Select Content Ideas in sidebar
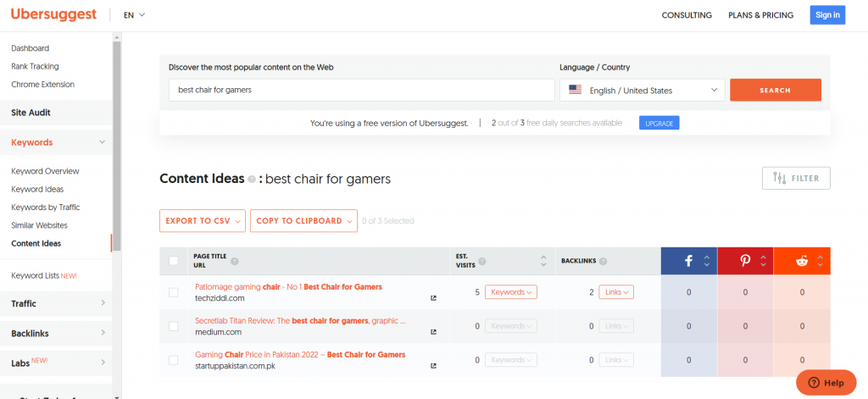Viewport: 868px width, 399px height. point(36,243)
